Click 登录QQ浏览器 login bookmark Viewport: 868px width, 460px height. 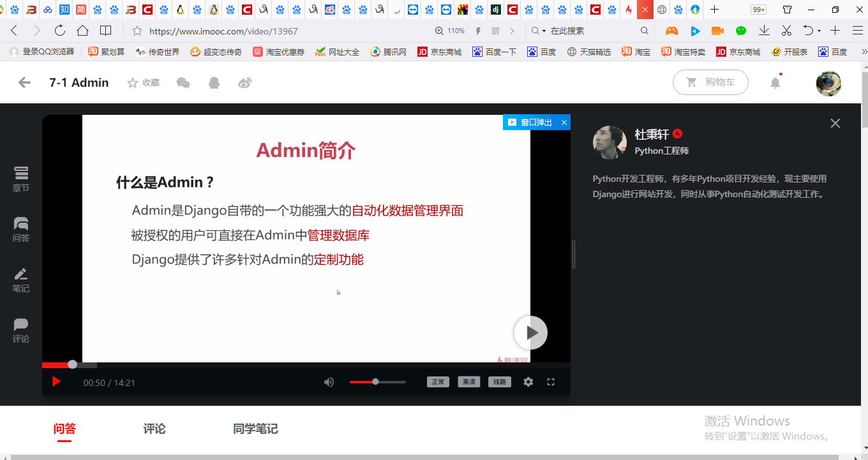(42, 52)
